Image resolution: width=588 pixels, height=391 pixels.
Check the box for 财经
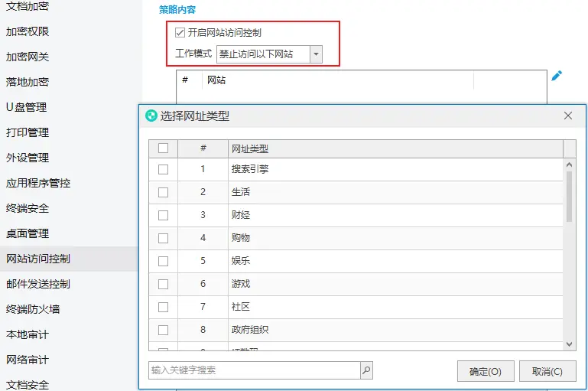163,215
